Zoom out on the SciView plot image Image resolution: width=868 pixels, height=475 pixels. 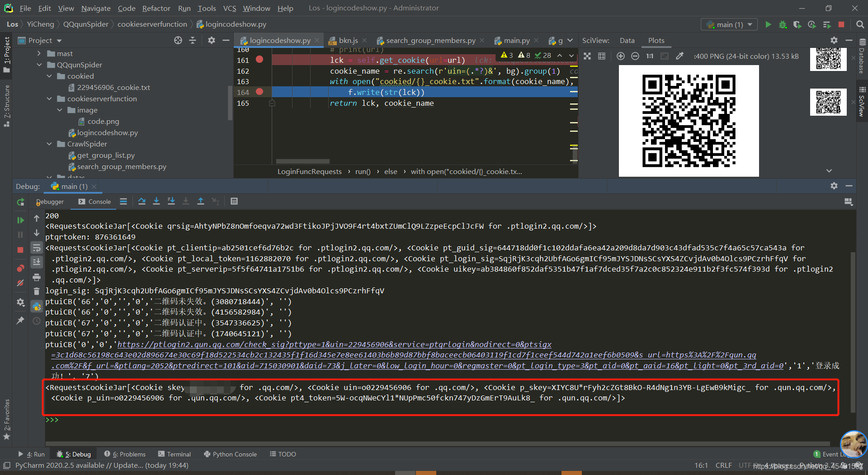click(x=635, y=56)
